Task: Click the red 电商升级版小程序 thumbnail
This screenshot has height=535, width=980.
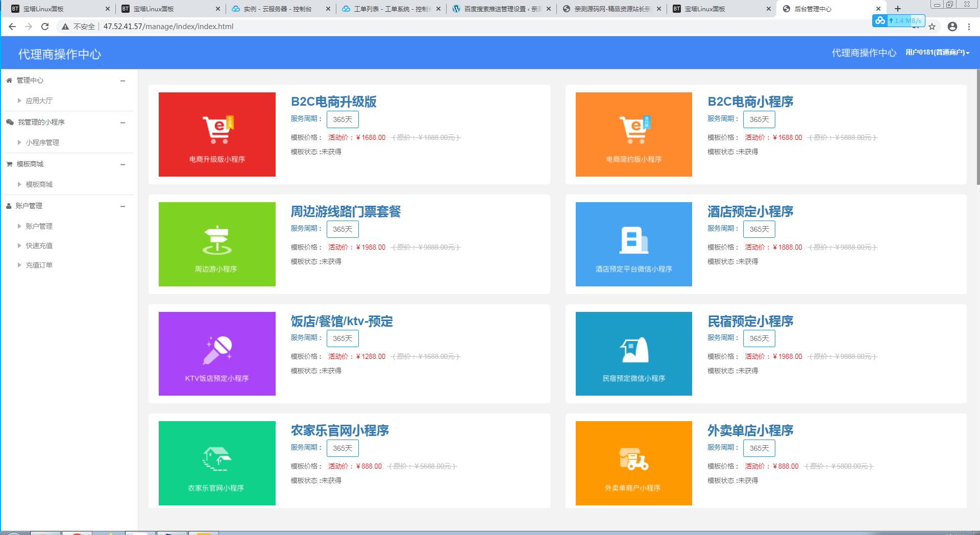Action: click(x=217, y=134)
